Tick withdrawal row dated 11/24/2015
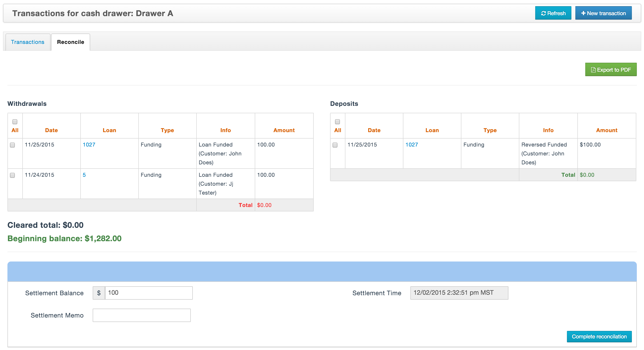Image resolution: width=644 pixels, height=350 pixels. point(12,175)
